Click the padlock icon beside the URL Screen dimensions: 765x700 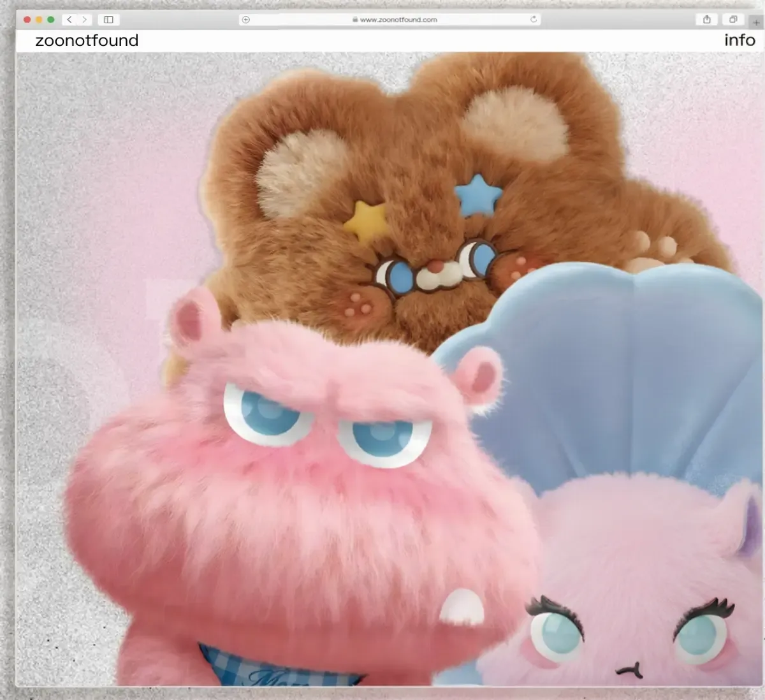point(355,20)
